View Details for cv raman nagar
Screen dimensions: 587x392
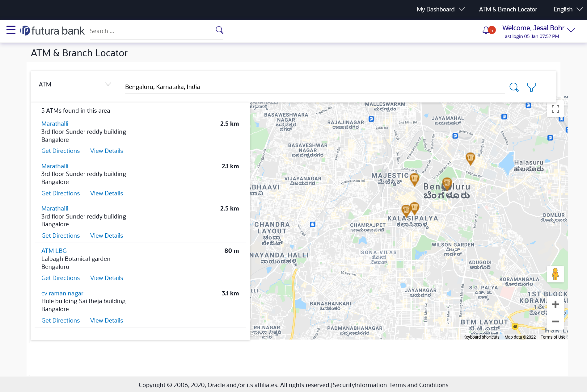(107, 320)
